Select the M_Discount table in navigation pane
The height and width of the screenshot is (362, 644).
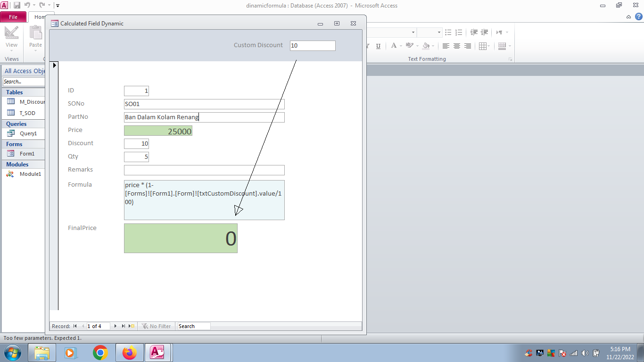(x=24, y=102)
